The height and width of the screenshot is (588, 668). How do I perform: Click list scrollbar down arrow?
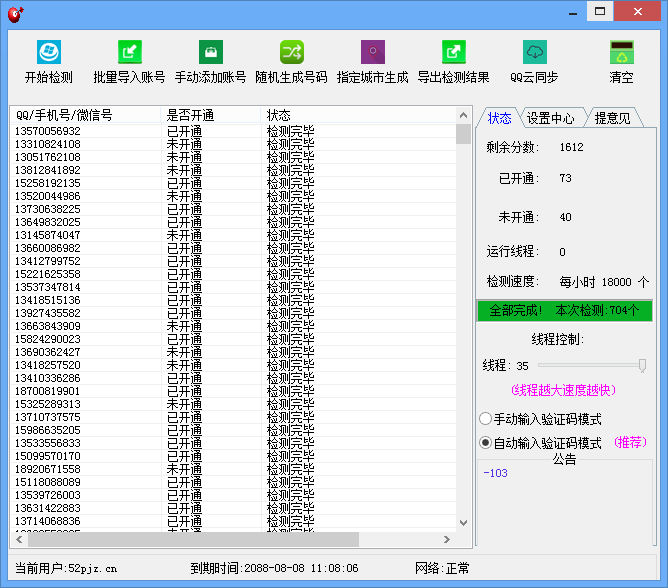coord(463,522)
